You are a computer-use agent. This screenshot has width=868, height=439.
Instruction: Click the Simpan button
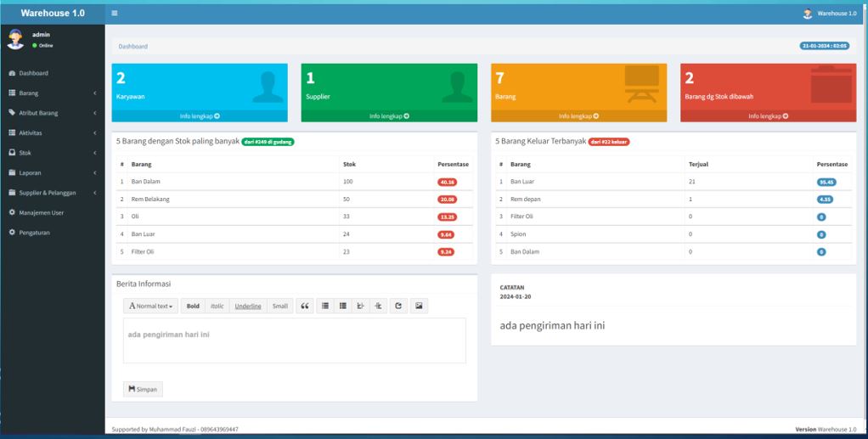(143, 389)
